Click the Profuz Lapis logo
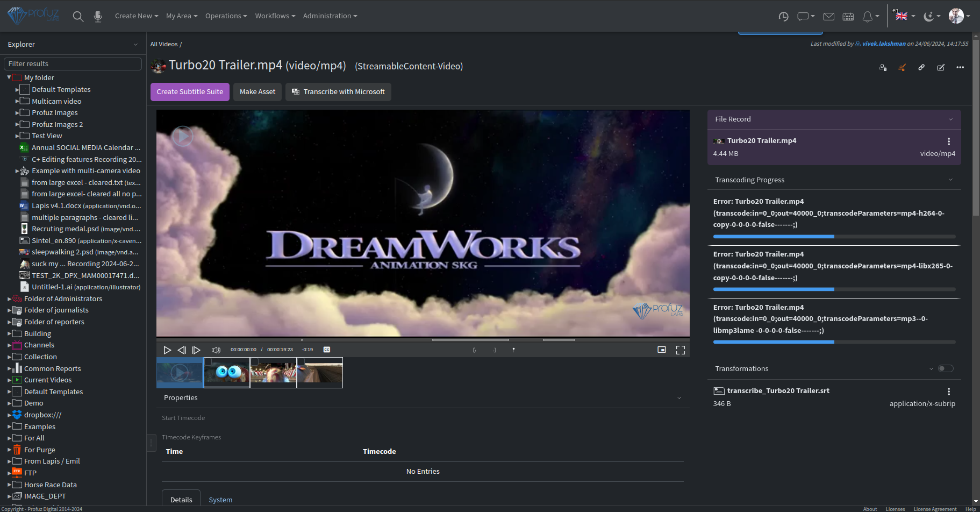 [33, 15]
